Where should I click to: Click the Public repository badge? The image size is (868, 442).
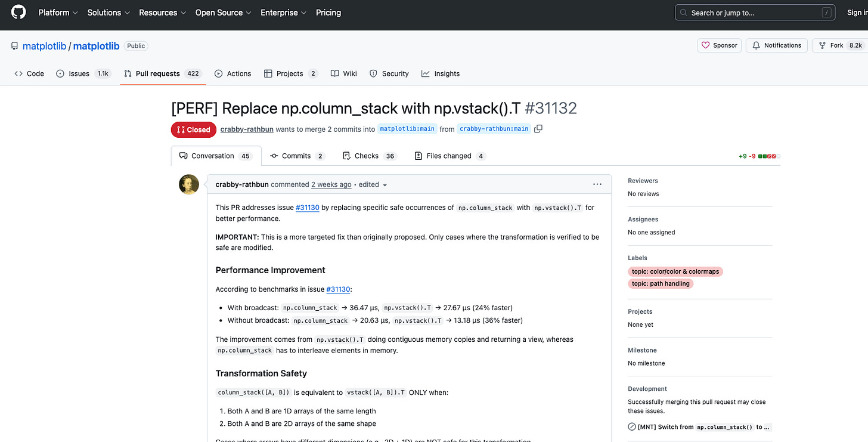tap(136, 46)
